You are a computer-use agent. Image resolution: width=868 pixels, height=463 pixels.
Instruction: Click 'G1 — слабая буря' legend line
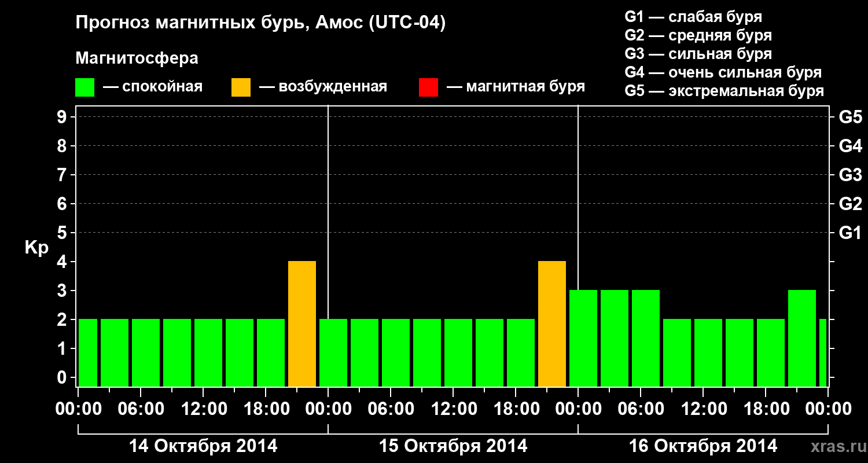(693, 16)
